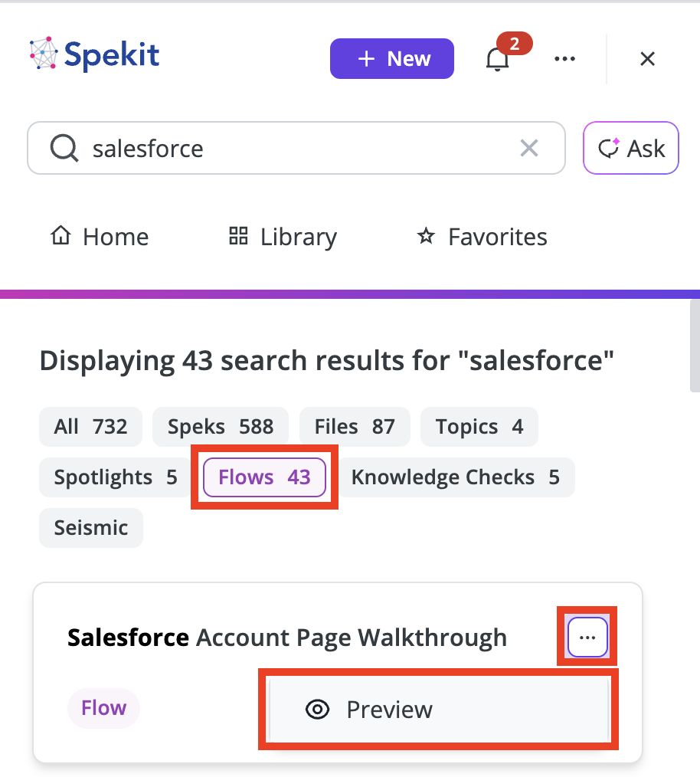Click the results panel scrollbar
The height and width of the screenshot is (777, 700).
pyautogui.click(x=695, y=346)
